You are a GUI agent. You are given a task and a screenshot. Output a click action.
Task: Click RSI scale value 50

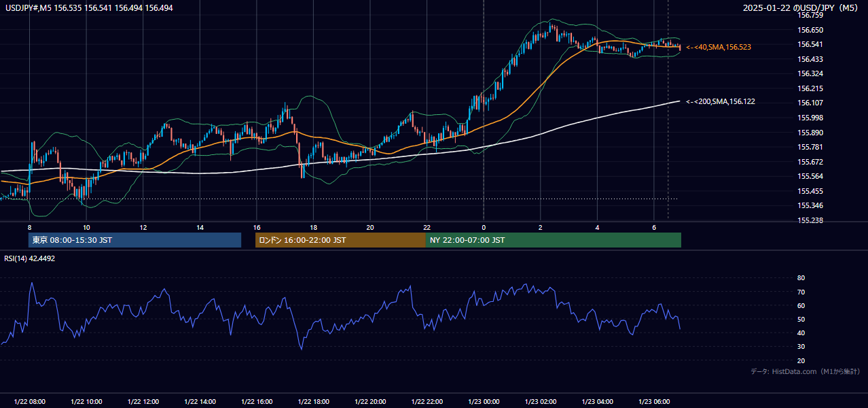pos(801,319)
